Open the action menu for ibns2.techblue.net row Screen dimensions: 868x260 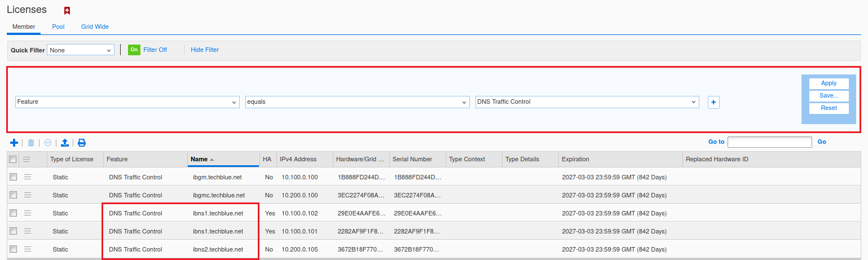(28, 249)
